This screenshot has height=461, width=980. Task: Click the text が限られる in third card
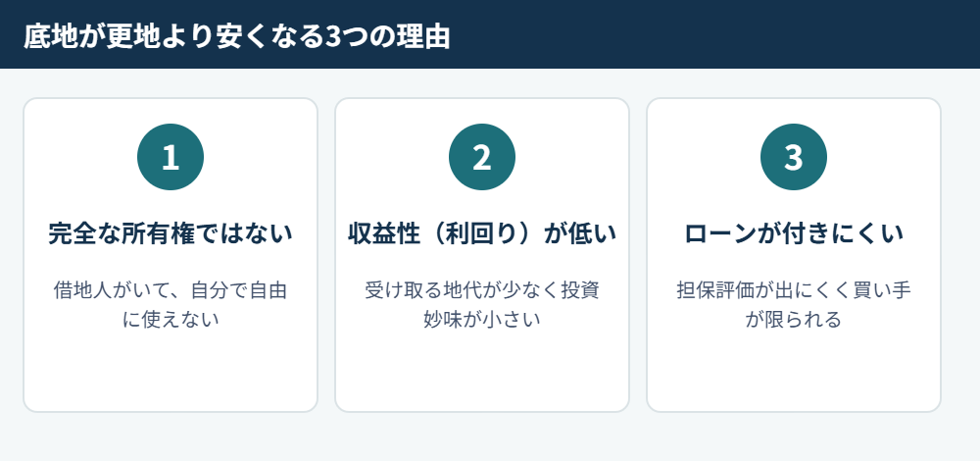point(793,320)
